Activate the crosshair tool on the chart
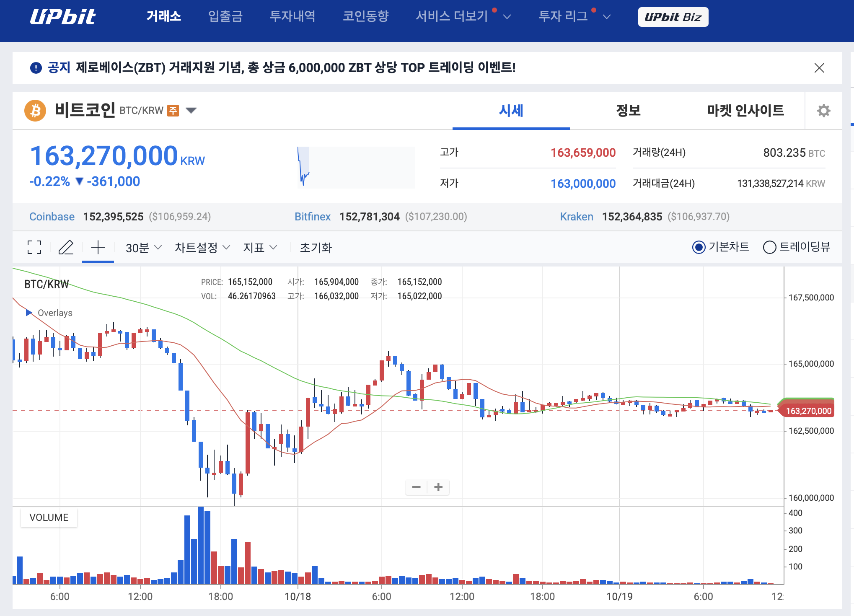 tap(98, 247)
